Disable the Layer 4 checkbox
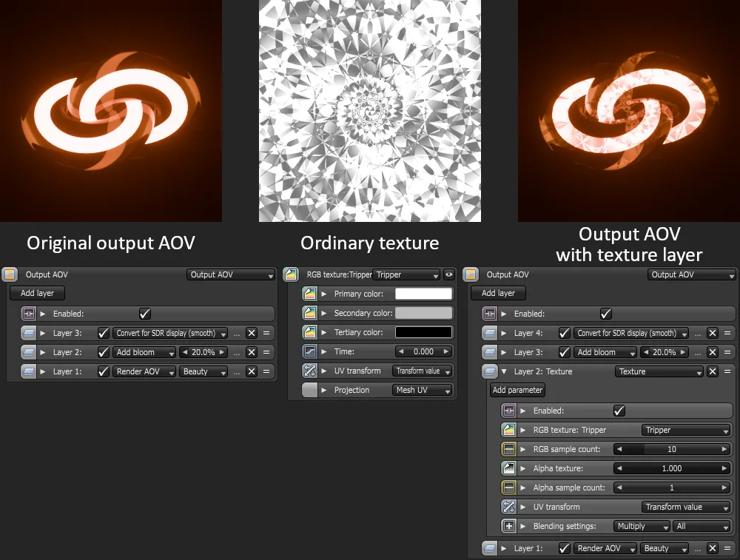740x560 pixels. click(x=565, y=333)
